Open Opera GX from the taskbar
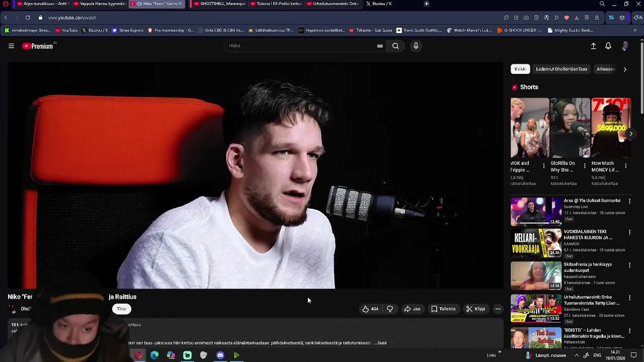Screen dimensions: 644x362 [x=138, y=355]
